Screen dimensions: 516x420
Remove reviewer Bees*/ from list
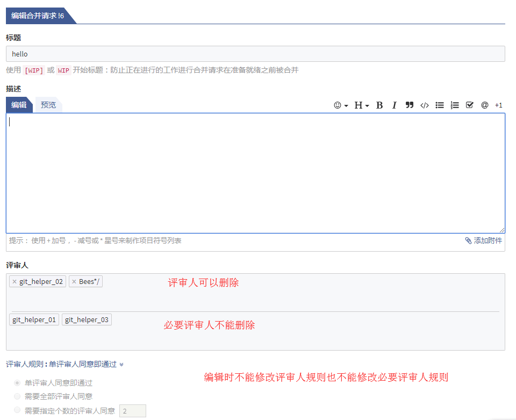point(74,282)
